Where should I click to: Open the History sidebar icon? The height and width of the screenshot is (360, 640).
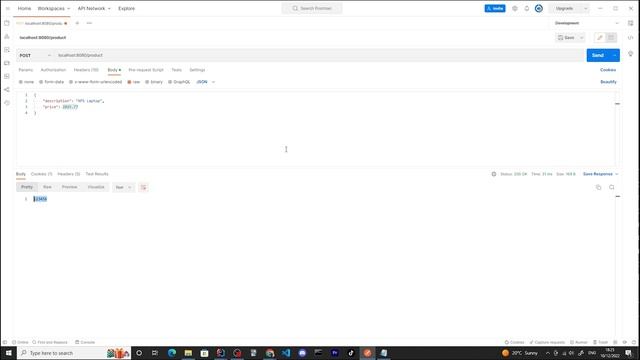click(7, 103)
